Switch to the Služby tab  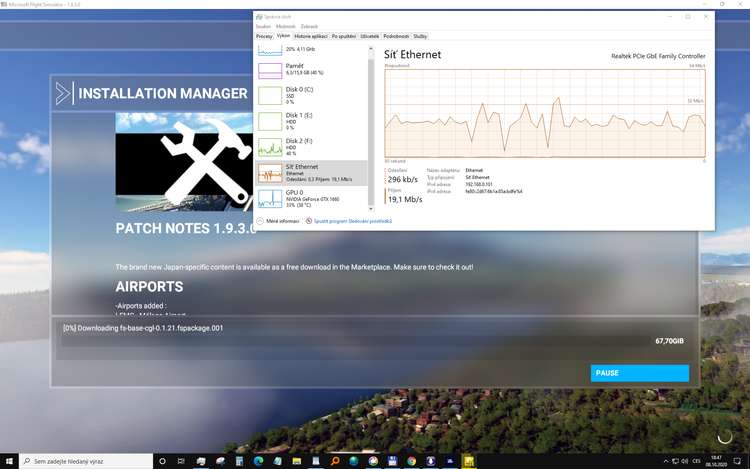tap(420, 36)
